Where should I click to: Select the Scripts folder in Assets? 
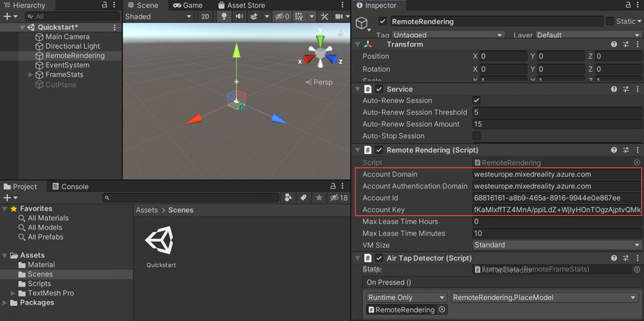[39, 284]
